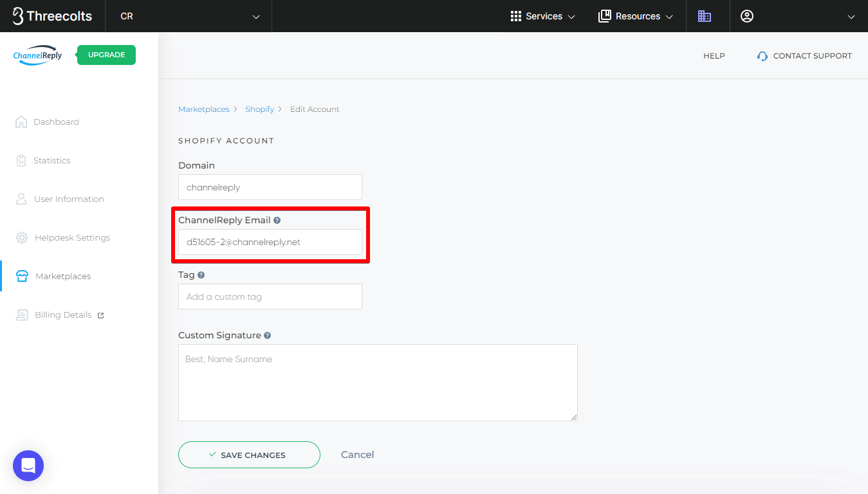Click the Tag help icon
The width and height of the screenshot is (868, 494).
pyautogui.click(x=201, y=275)
